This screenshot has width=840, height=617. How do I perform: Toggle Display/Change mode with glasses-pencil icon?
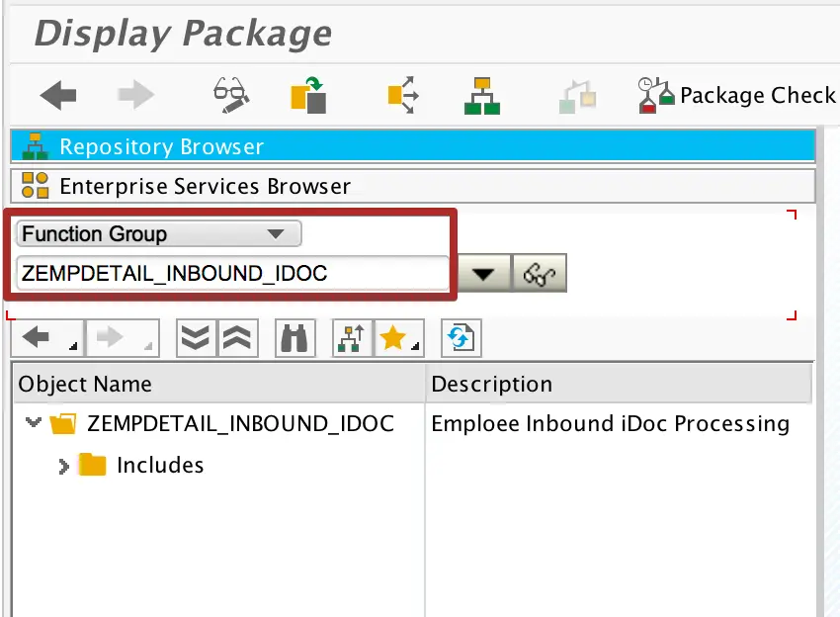coord(231,95)
